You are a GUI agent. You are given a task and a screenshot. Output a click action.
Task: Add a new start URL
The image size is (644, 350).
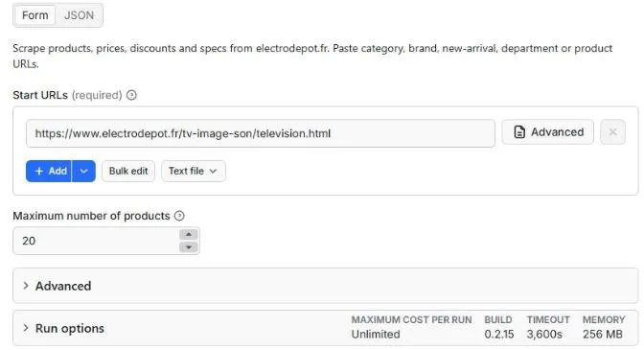pyautogui.click(x=49, y=171)
